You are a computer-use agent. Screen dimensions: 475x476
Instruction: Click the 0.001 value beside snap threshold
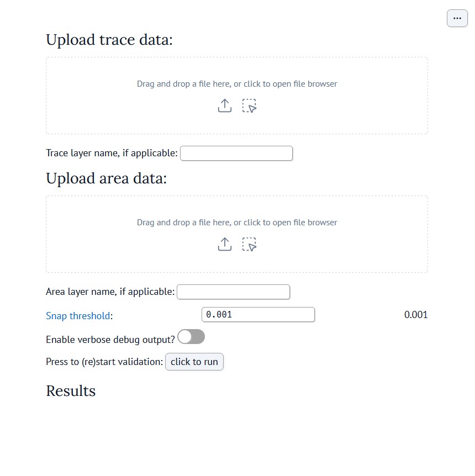(x=416, y=315)
